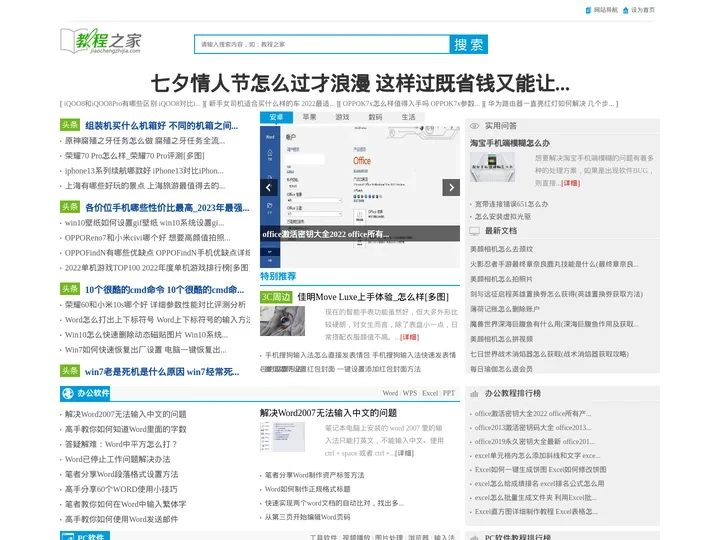
Task: Click the 头条 badge beside 各价位手机哪些性价比最高
Action: pos(70,207)
